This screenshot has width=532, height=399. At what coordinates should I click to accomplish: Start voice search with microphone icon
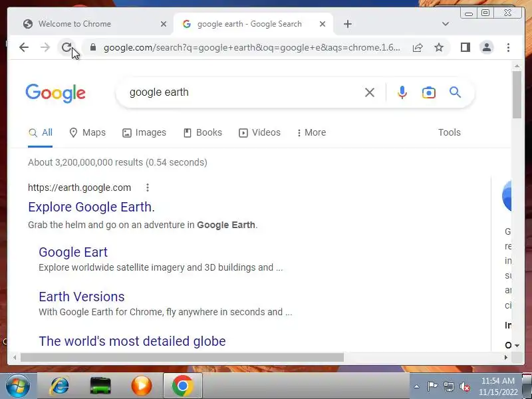(x=402, y=92)
